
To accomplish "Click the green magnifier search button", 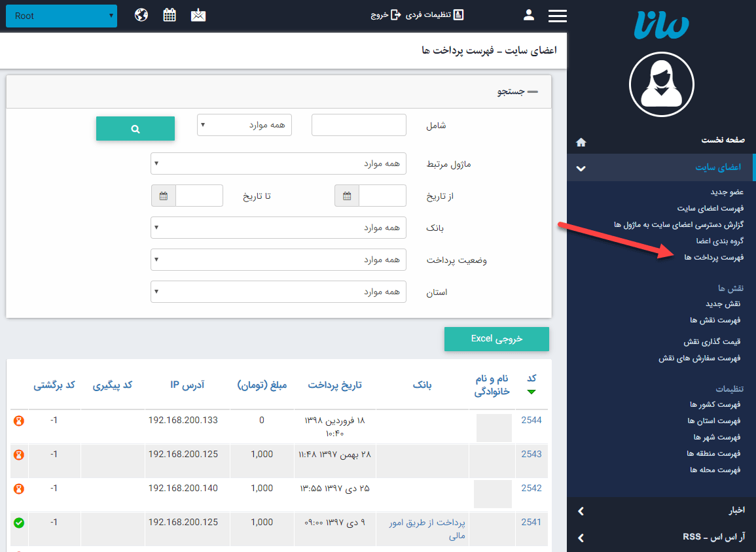I will [x=135, y=129].
